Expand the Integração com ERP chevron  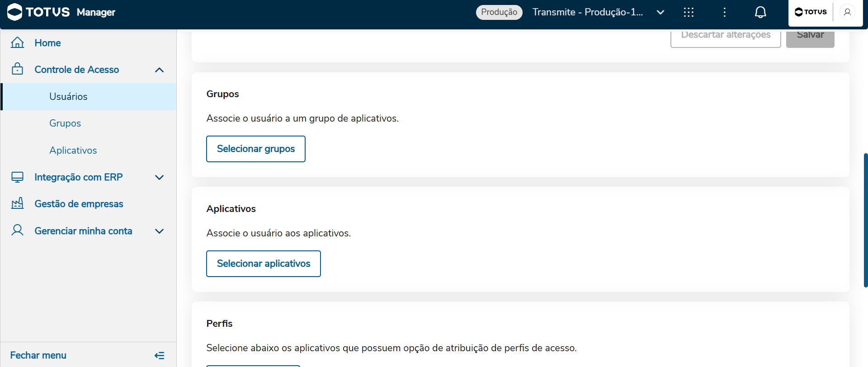[x=159, y=177]
